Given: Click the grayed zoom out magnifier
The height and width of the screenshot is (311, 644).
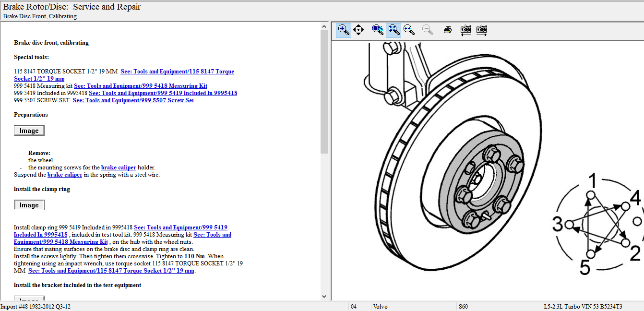Looking at the screenshot, I should [428, 30].
